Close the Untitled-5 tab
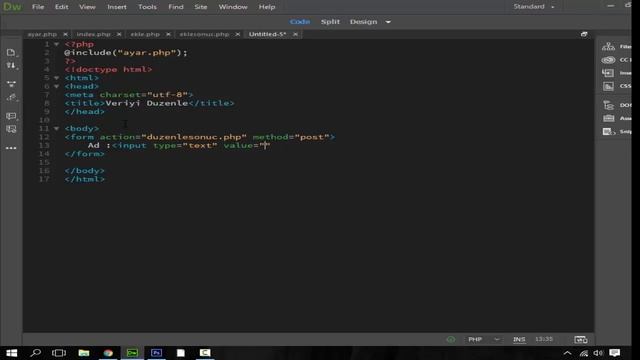Screen dimensions: 640x360 point(295,34)
